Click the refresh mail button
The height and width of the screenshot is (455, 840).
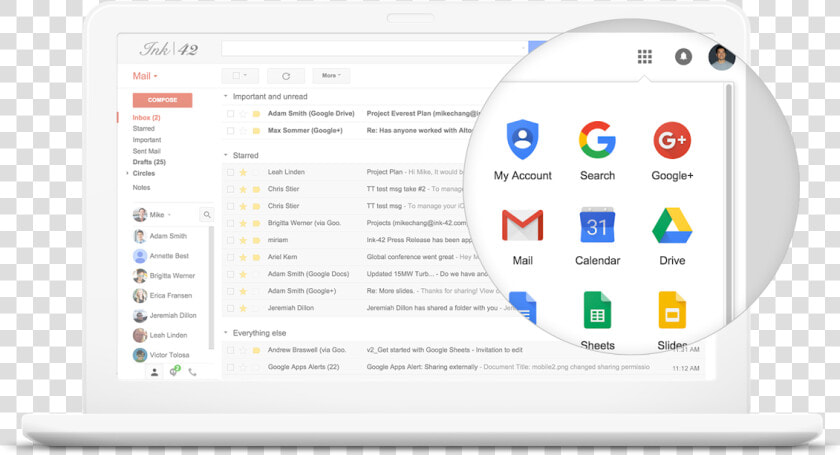click(x=286, y=76)
